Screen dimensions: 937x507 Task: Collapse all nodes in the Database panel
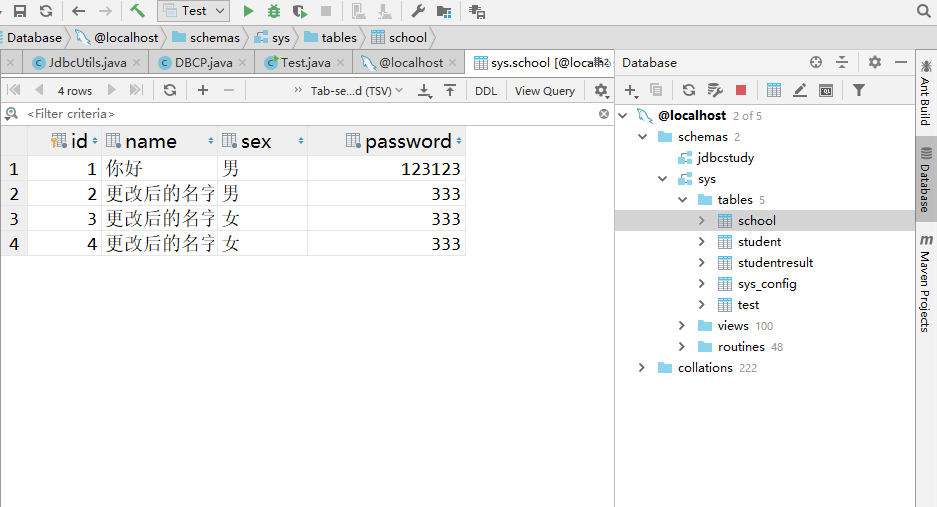point(842,62)
